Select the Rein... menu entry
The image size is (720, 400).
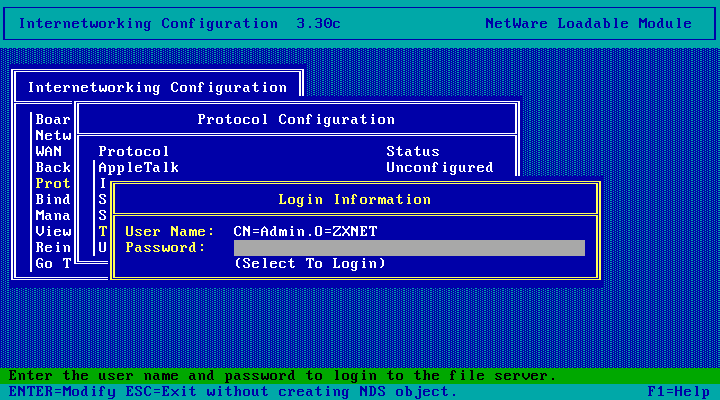tap(53, 248)
